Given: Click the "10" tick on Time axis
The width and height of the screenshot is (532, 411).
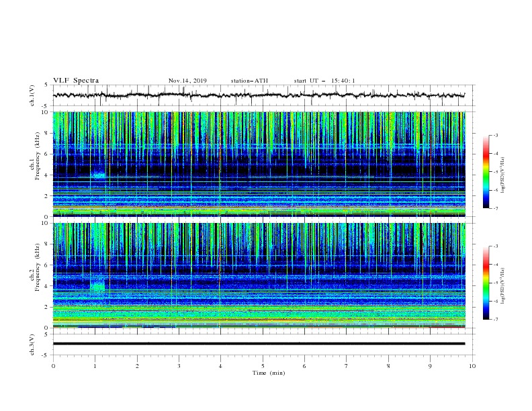Looking at the screenshot, I should (472, 366).
